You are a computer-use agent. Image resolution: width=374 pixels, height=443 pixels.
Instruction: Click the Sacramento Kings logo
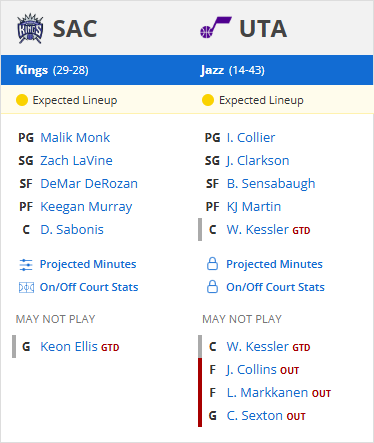click(30, 29)
